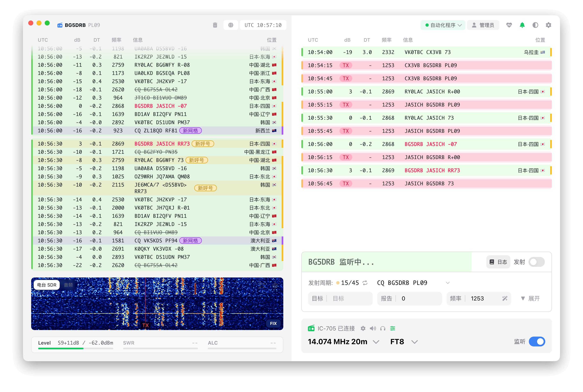The width and height of the screenshot is (583, 392).
Task: Click the heartbeat health icon
Action: pos(509,25)
